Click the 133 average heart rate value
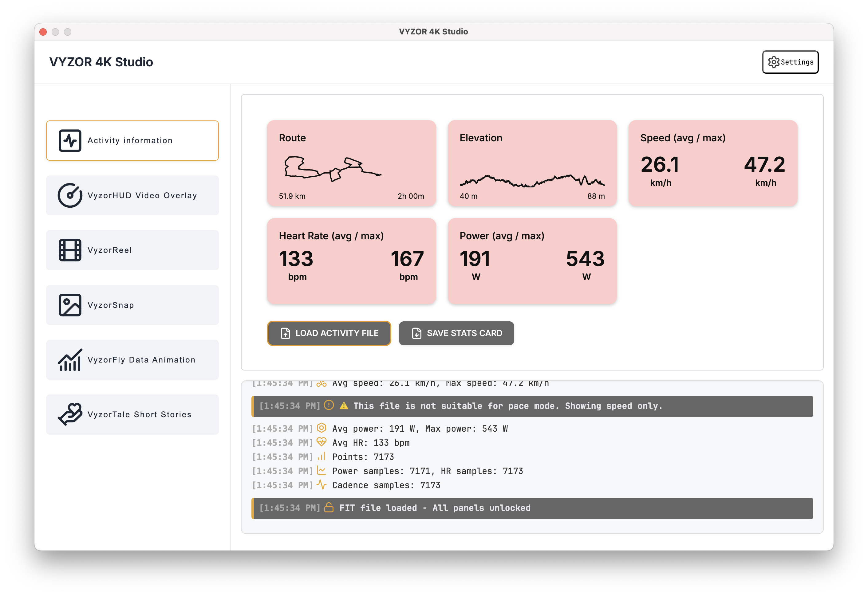Image resolution: width=868 pixels, height=596 pixels. coord(296,259)
